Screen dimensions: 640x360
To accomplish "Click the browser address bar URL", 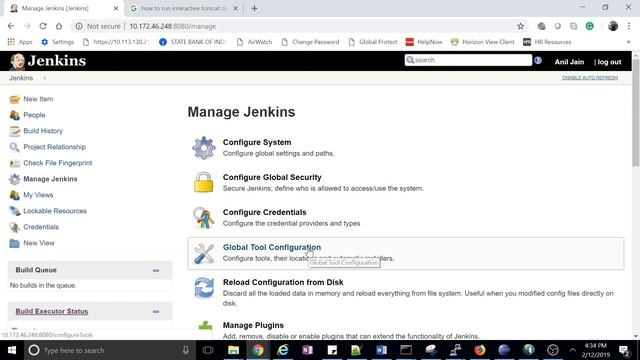I will point(173,26).
